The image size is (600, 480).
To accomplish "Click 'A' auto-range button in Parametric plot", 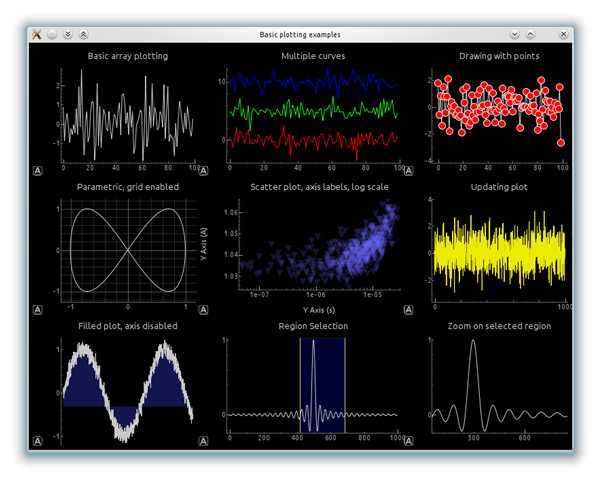I will coord(37,310).
